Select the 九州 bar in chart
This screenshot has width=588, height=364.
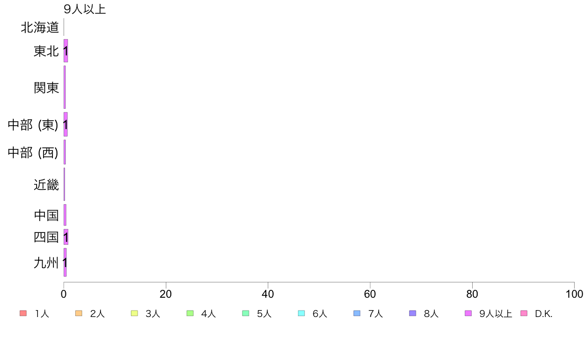[x=65, y=263]
